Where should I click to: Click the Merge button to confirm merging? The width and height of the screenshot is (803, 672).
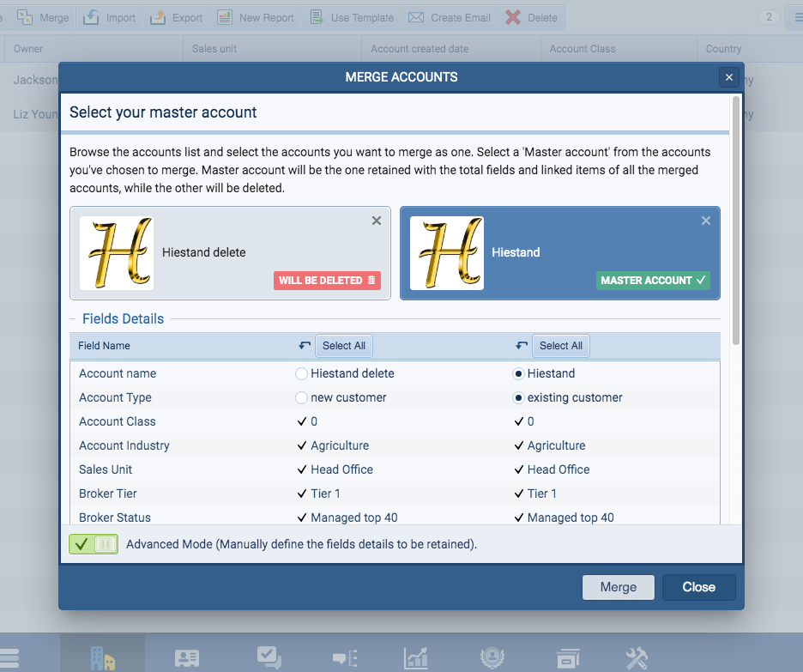pos(618,587)
